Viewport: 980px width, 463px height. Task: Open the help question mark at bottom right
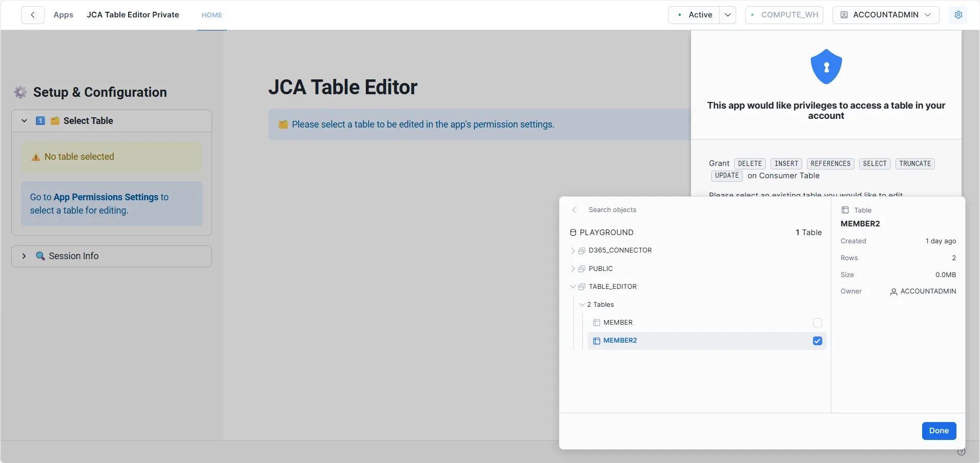point(962,452)
